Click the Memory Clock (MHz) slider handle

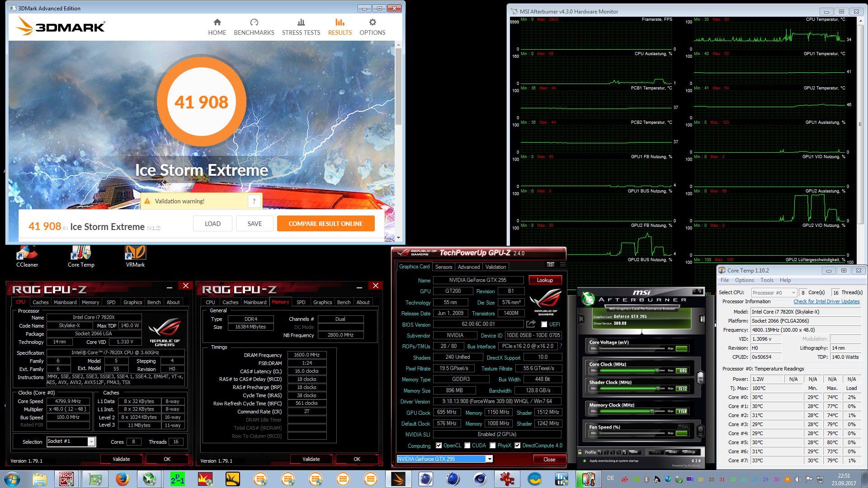coord(652,411)
